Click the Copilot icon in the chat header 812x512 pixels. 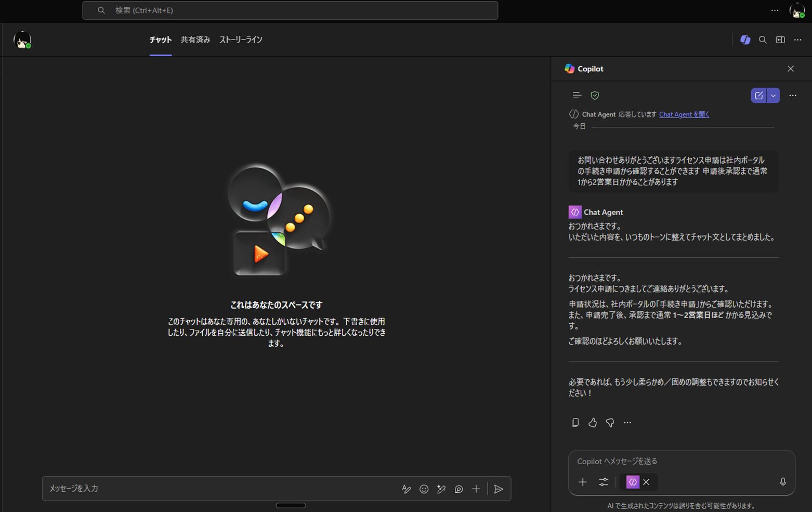(745, 40)
